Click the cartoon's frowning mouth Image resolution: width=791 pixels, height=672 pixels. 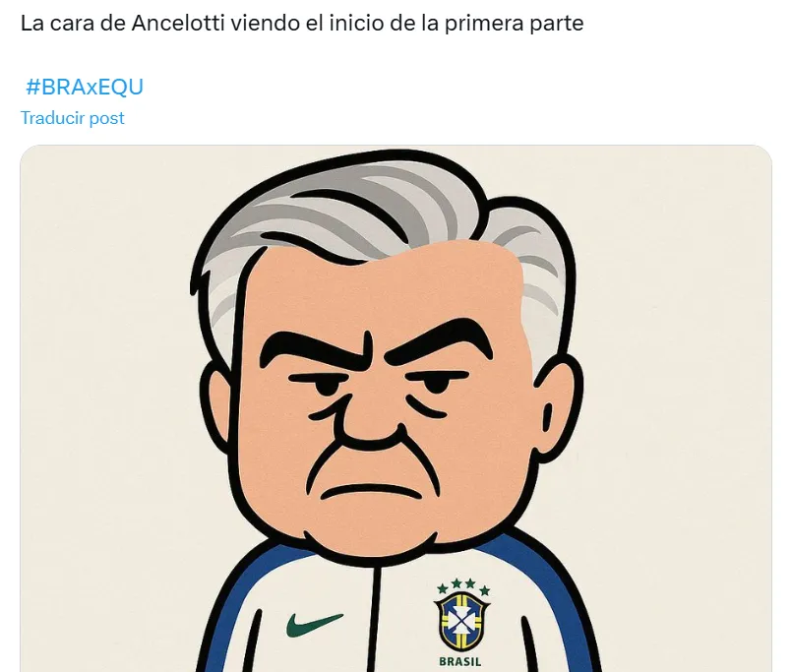372,492
